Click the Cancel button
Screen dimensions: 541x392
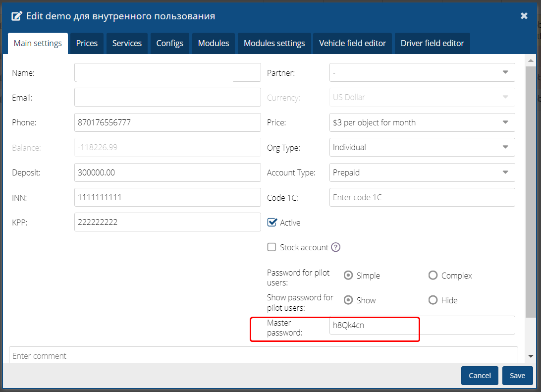[480, 376]
